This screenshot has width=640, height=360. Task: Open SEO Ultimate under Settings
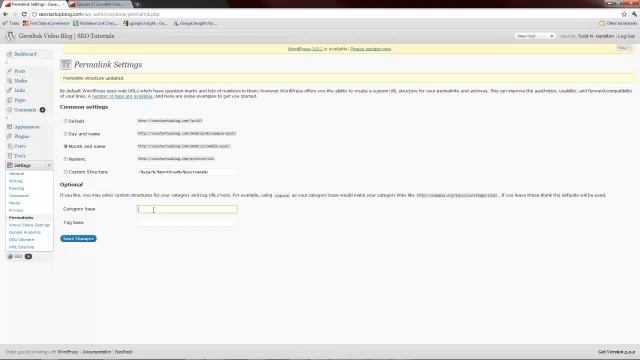pos(21,240)
